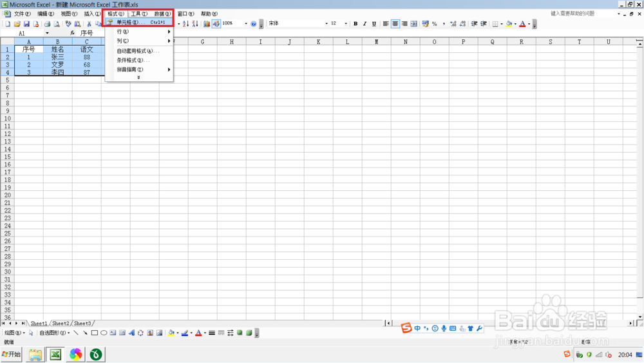Choose Conditional Formatting menu entry

coord(139,61)
